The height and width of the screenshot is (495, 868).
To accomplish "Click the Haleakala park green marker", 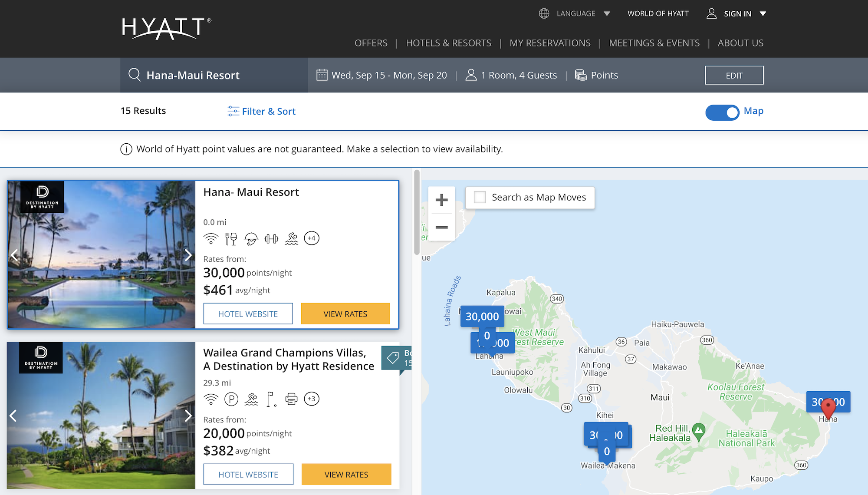I will coord(698,432).
